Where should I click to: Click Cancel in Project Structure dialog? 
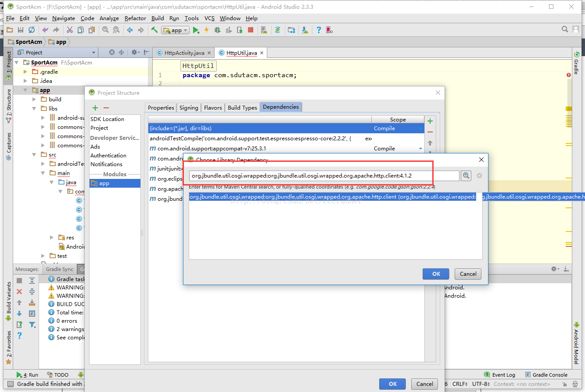click(424, 384)
